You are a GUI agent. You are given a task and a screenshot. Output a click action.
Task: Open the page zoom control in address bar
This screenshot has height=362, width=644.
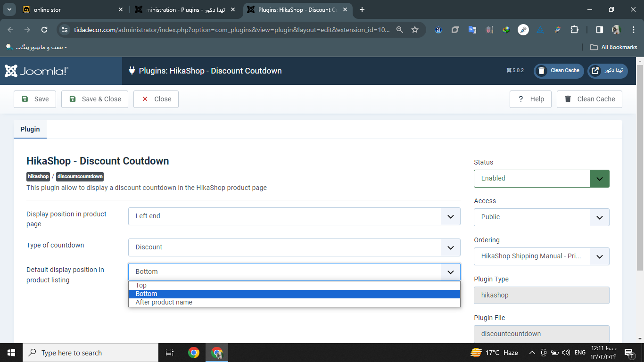400,30
